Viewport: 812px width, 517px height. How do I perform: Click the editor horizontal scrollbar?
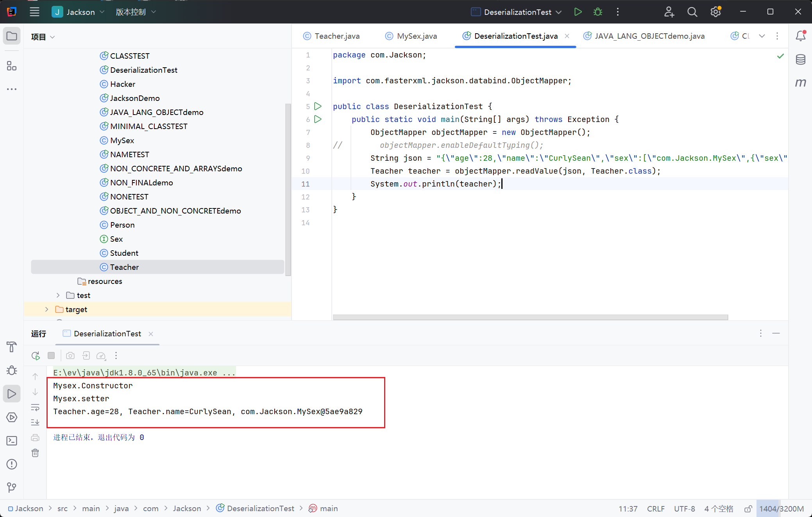(x=530, y=317)
